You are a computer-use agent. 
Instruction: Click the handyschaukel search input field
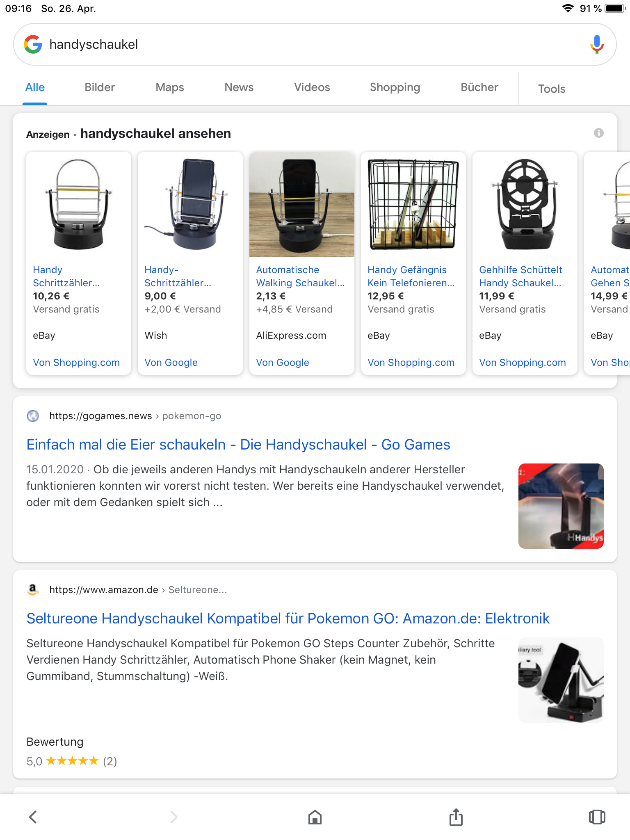pos(315,44)
